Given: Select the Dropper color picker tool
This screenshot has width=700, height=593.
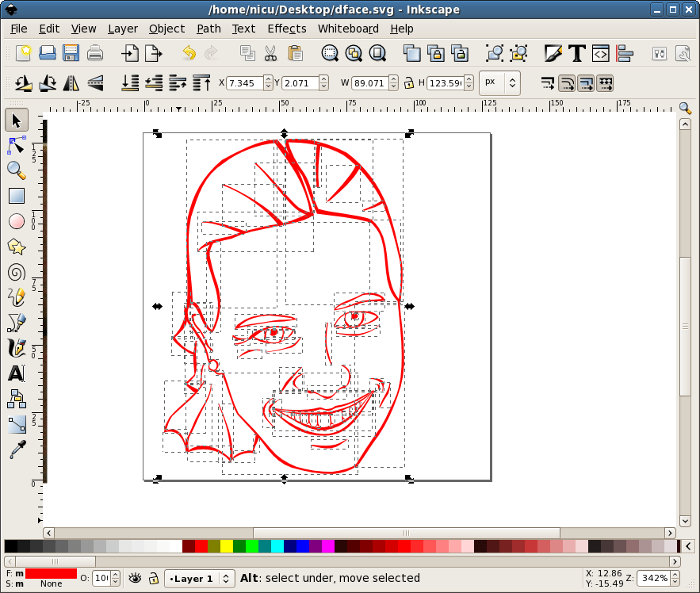Looking at the screenshot, I should pos(16,450).
